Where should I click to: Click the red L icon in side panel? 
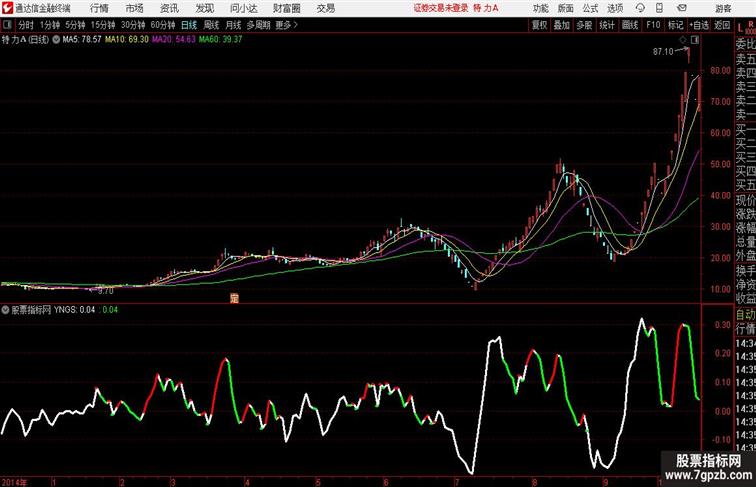click(x=740, y=28)
